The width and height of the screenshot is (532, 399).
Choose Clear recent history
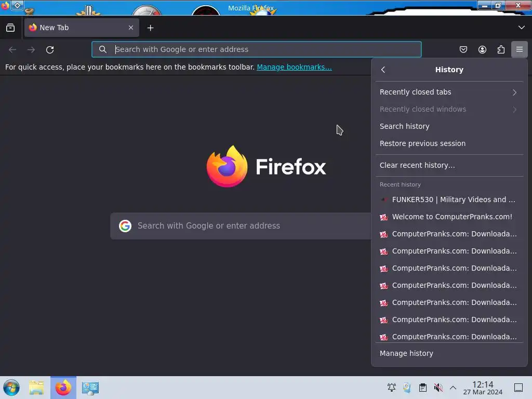click(x=449, y=165)
